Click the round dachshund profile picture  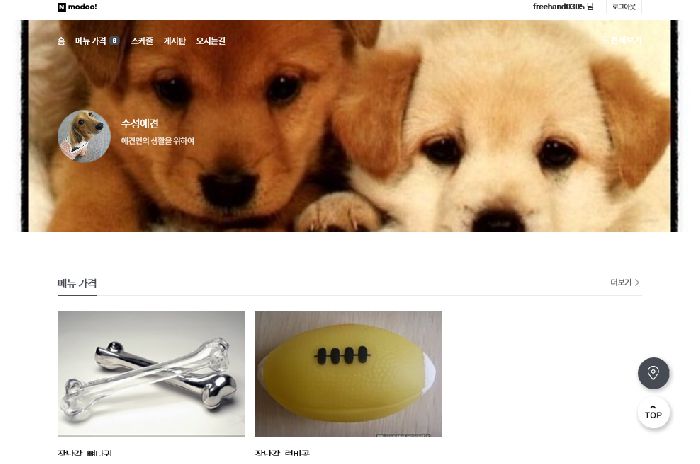click(84, 136)
